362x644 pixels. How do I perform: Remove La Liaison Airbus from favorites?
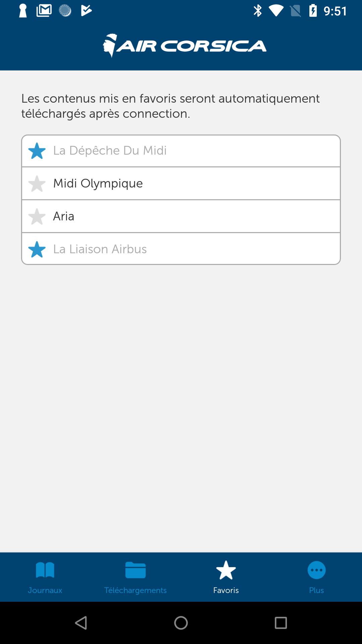click(x=37, y=250)
